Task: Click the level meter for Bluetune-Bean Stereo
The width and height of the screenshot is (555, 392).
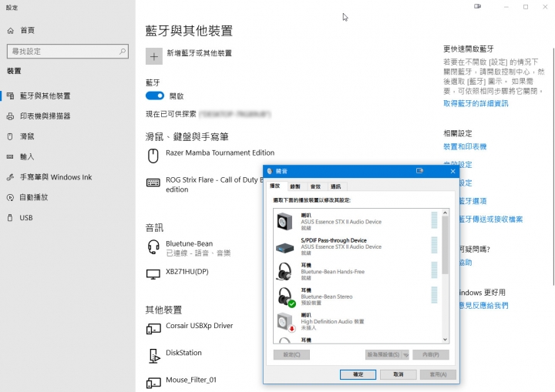Action: pos(434,295)
